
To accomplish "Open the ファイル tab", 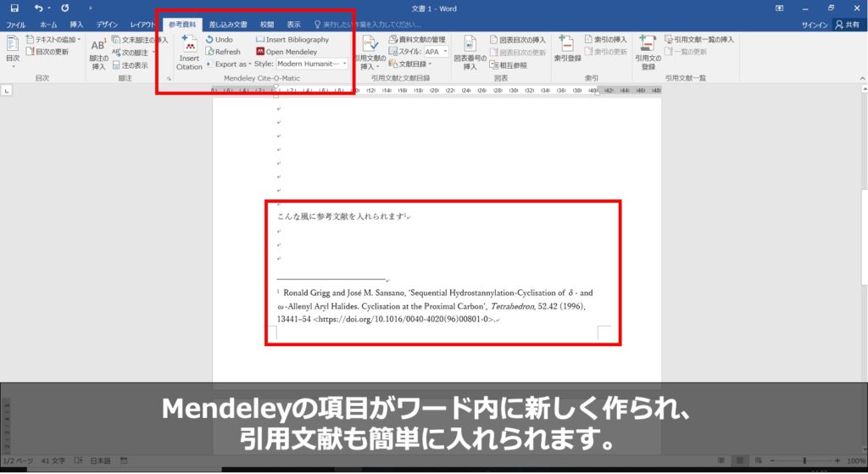I will tap(15, 25).
